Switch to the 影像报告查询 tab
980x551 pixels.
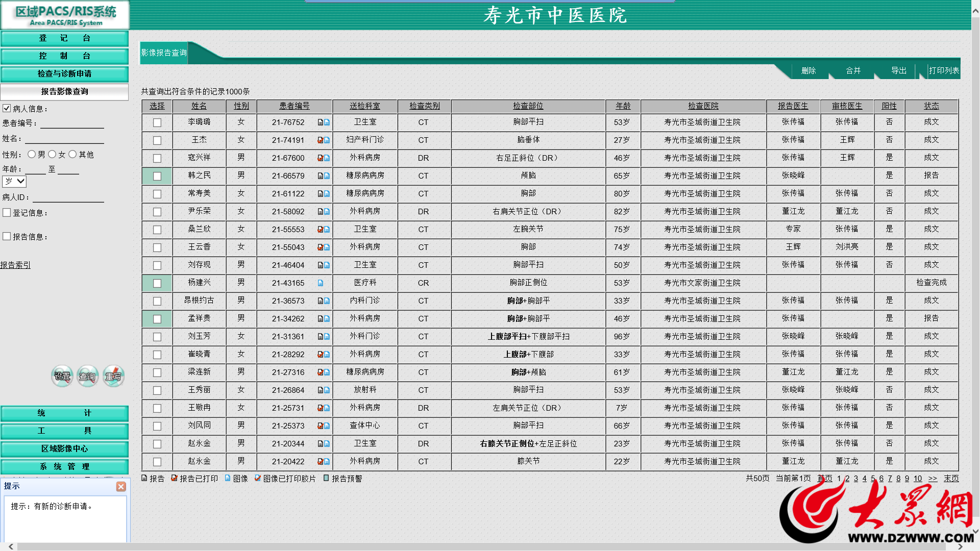click(163, 53)
